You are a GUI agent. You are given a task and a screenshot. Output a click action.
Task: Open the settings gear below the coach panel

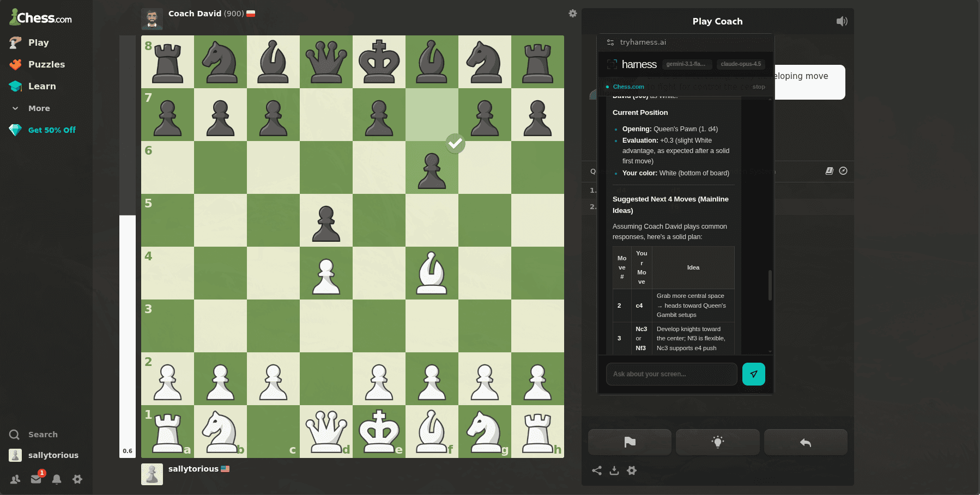point(632,470)
